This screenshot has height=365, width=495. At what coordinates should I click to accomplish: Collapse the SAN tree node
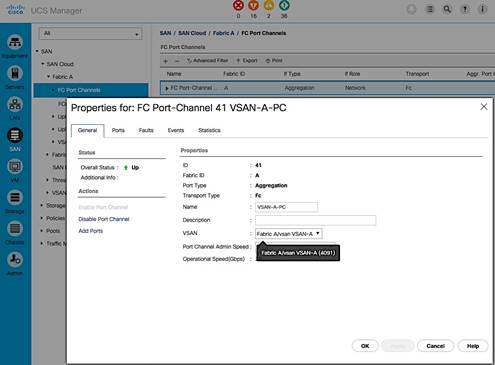(37, 51)
